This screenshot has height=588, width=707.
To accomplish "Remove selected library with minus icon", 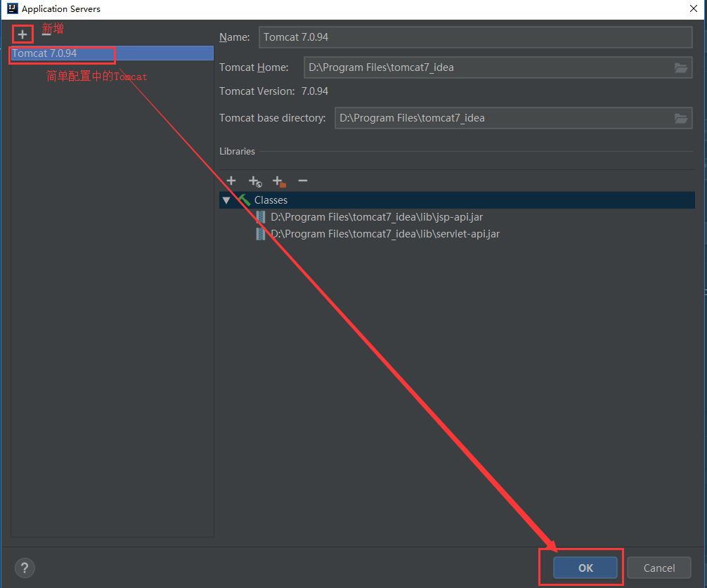I will click(x=303, y=181).
